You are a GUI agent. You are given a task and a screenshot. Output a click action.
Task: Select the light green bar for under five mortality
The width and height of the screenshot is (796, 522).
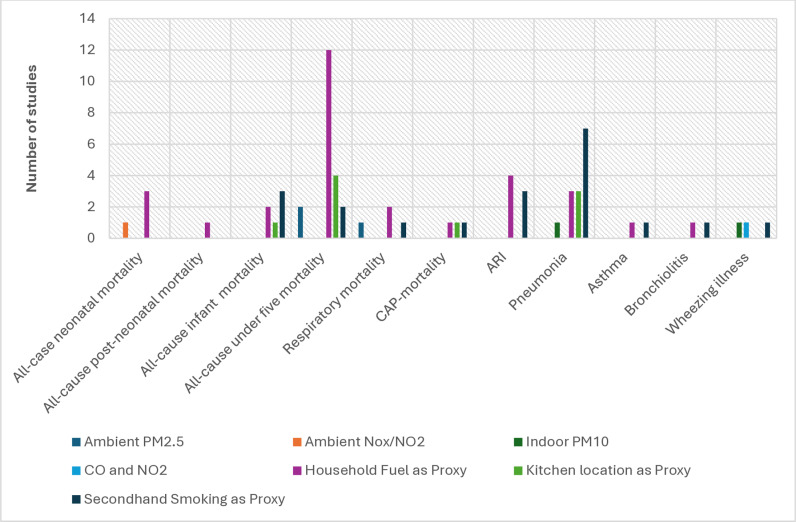[x=336, y=207]
